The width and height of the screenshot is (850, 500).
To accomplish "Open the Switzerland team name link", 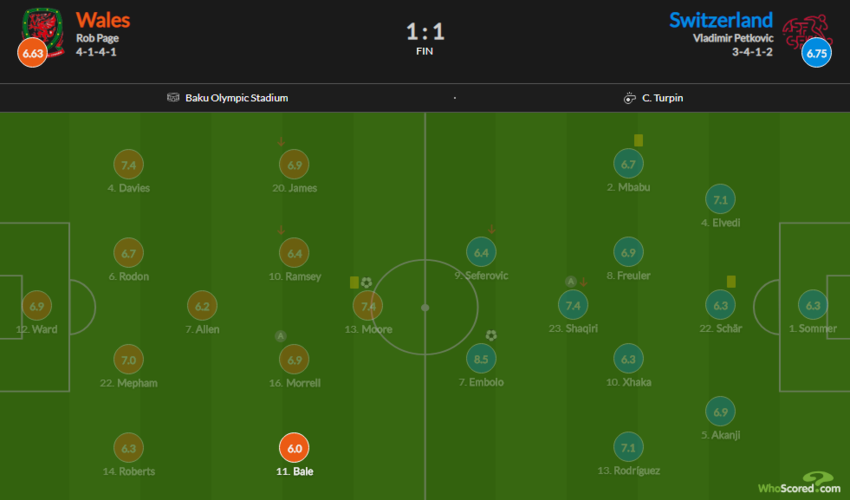I will (x=721, y=20).
